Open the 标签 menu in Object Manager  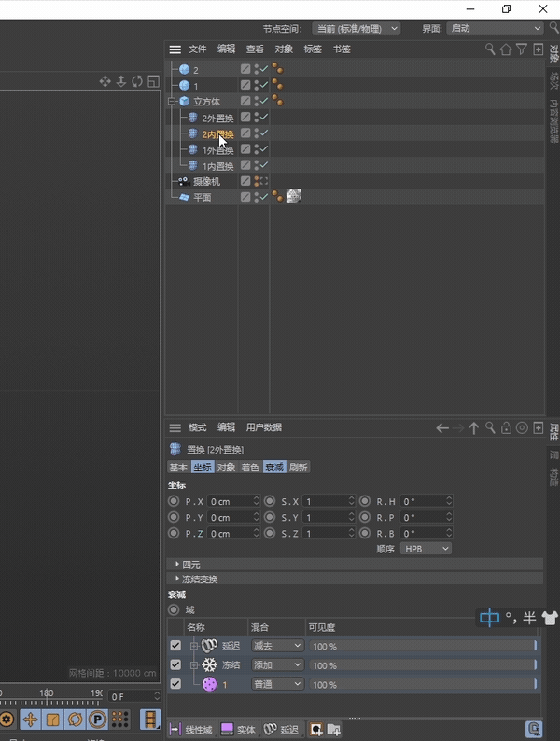pyautogui.click(x=313, y=49)
